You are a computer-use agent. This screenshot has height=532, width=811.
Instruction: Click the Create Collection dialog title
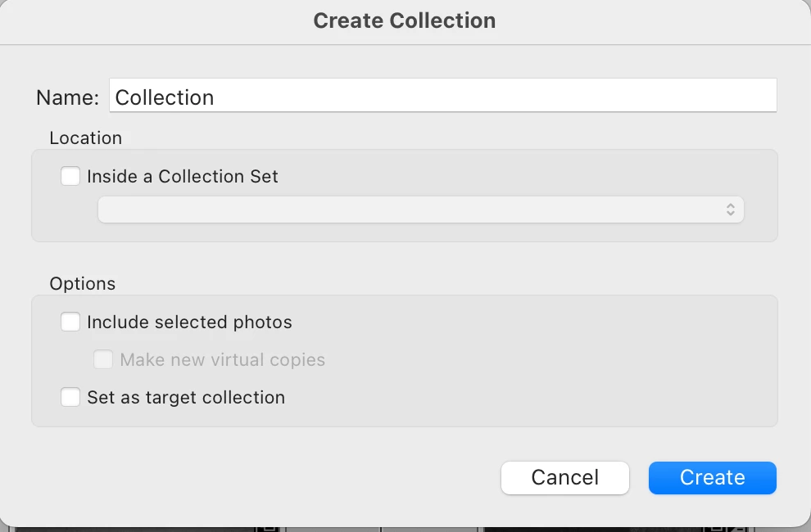[x=405, y=20]
